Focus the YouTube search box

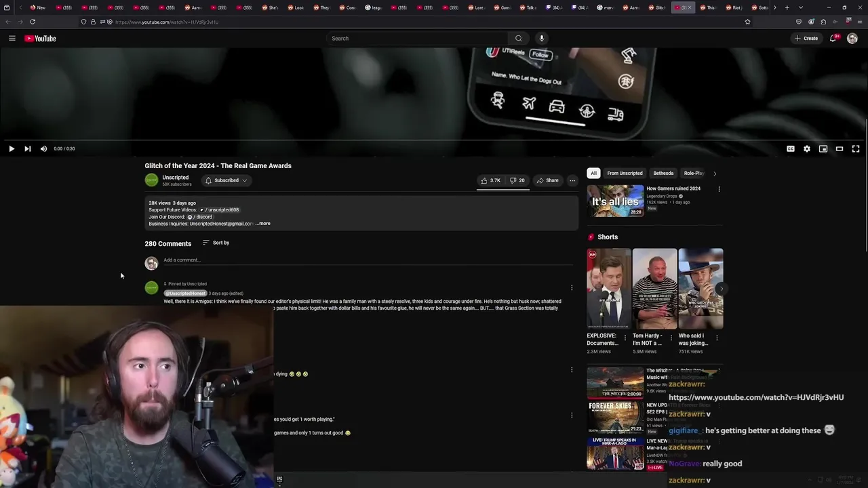(x=418, y=39)
